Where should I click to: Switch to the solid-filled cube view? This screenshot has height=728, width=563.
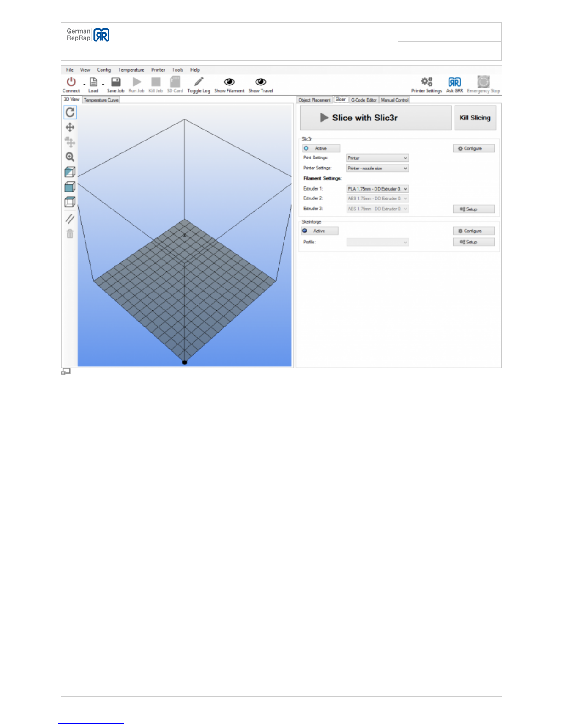click(70, 187)
